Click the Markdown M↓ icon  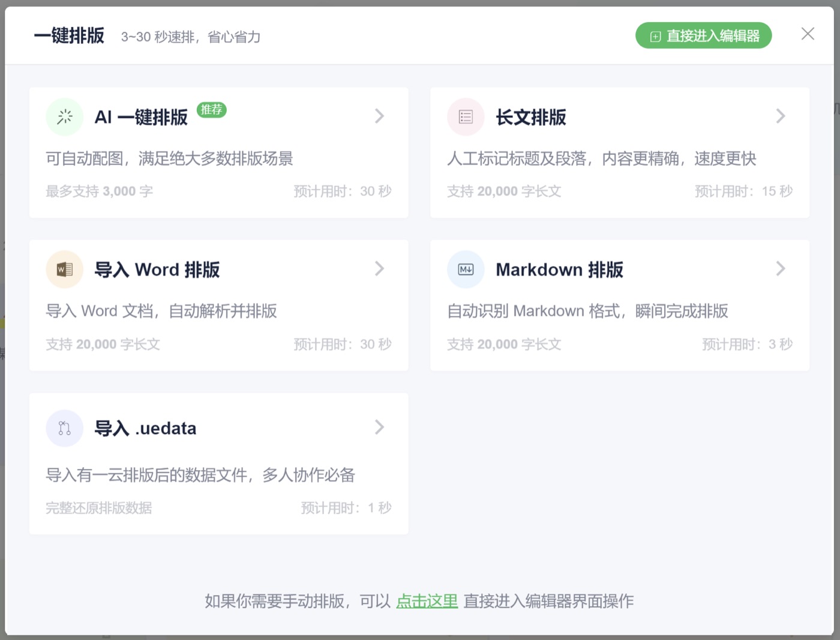[466, 270]
